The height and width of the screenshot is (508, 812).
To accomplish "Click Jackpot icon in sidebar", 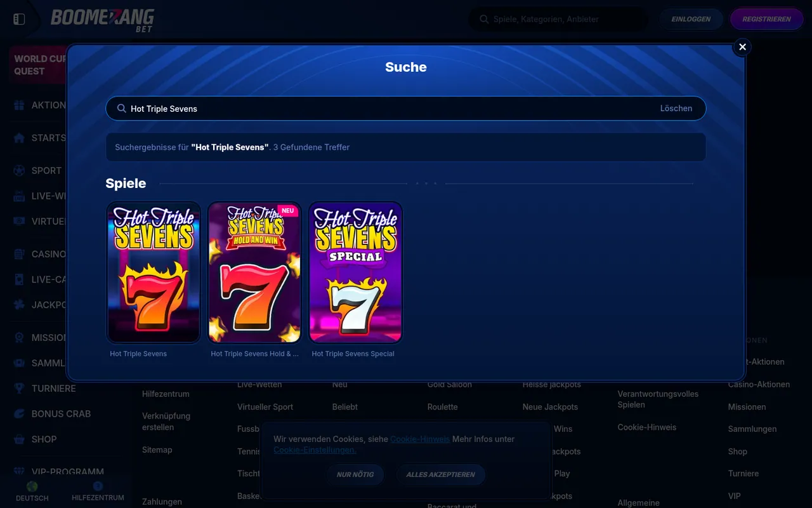I will [x=19, y=305].
